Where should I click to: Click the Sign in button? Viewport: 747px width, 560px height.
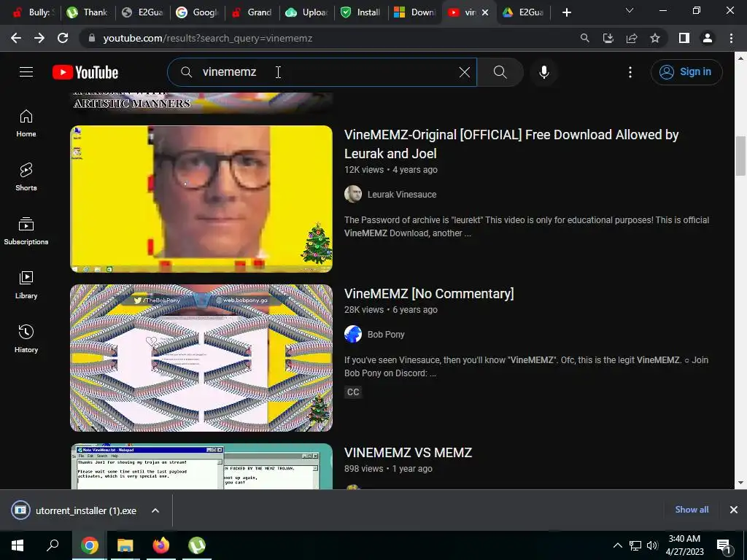[x=686, y=72]
